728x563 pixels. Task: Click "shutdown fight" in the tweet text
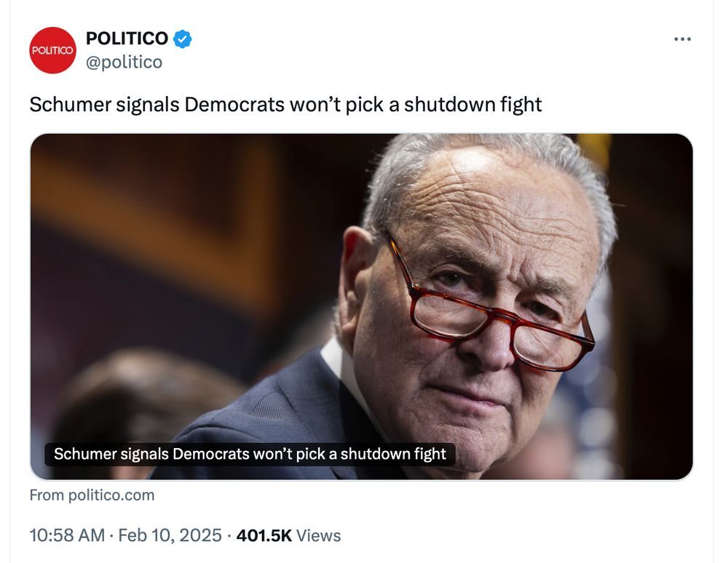472,105
